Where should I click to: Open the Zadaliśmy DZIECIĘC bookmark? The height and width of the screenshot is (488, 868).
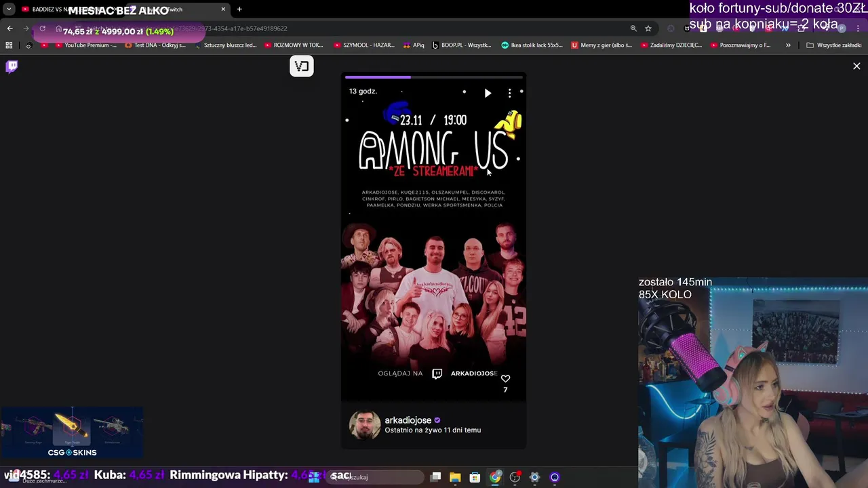671,45
